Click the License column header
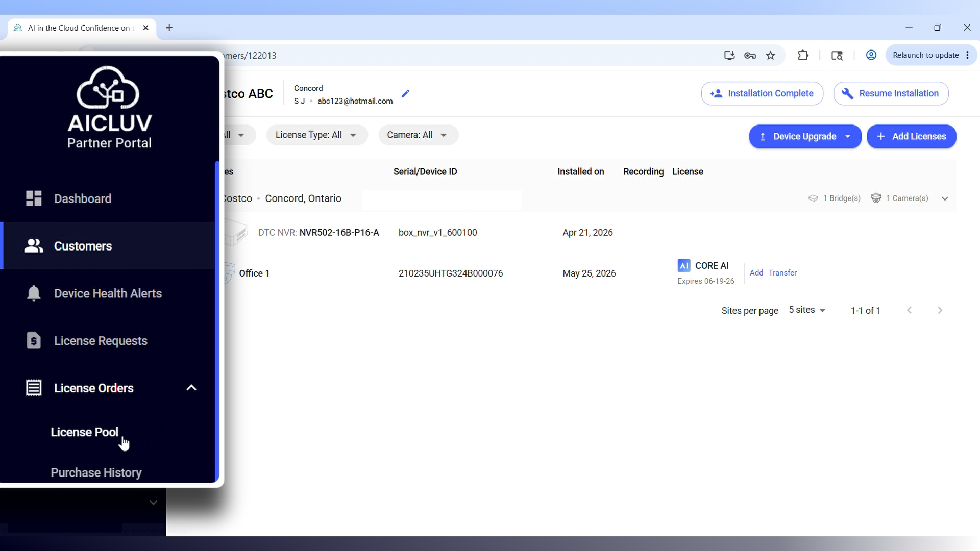The image size is (980, 551). tap(688, 172)
